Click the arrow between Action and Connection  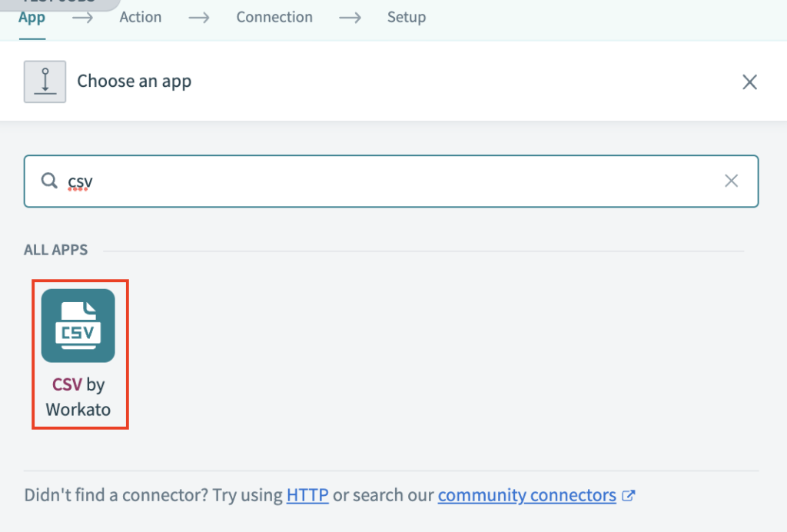point(198,17)
